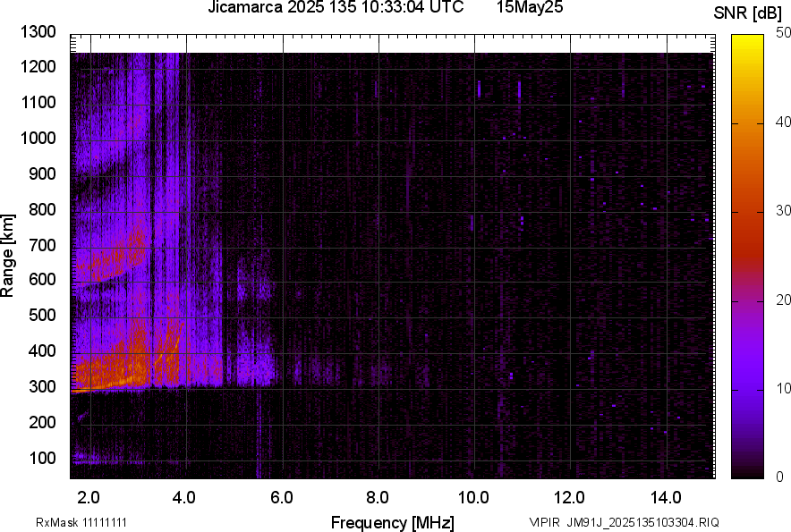Click the frequency tick label '10.0'

[x=473, y=498]
